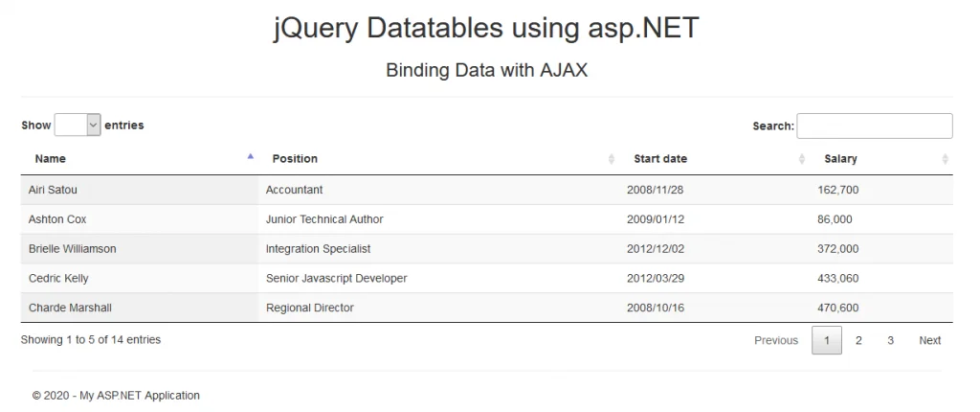The width and height of the screenshot is (980, 412).
Task: Select the Airi Satou row
Action: pyautogui.click(x=54, y=190)
